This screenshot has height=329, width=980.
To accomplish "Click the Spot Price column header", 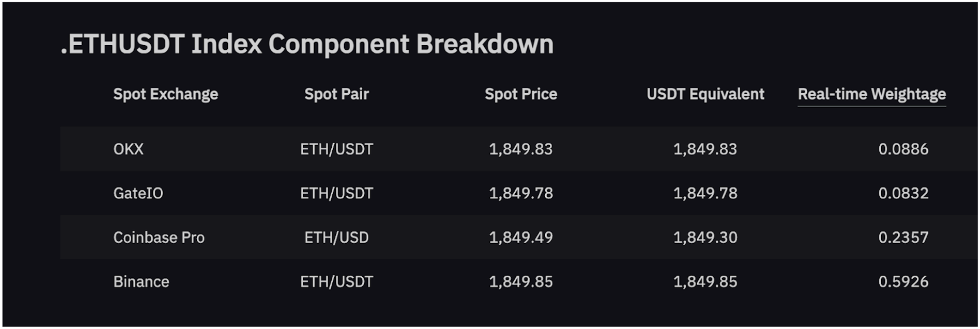I will 520,94.
